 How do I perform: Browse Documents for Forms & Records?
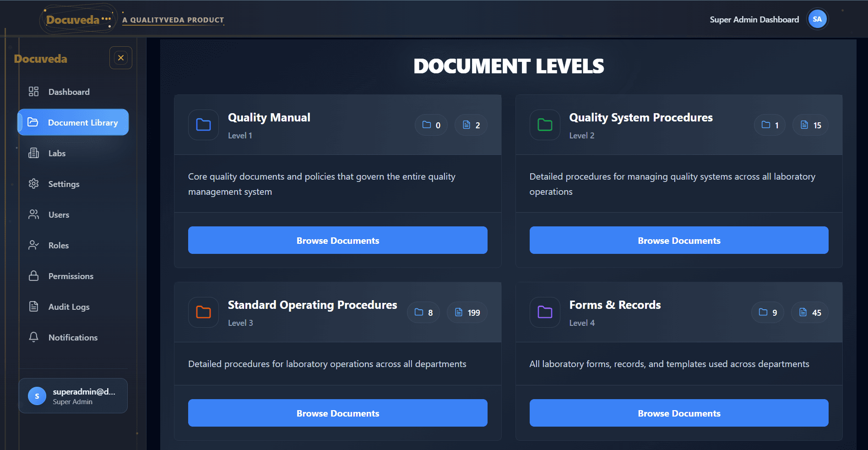point(679,413)
